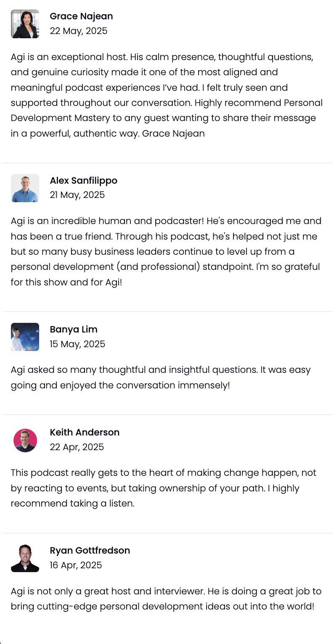The image size is (334, 644).
Task: Open the Alex Sanfilippo name link
Action: pyautogui.click(x=83, y=181)
